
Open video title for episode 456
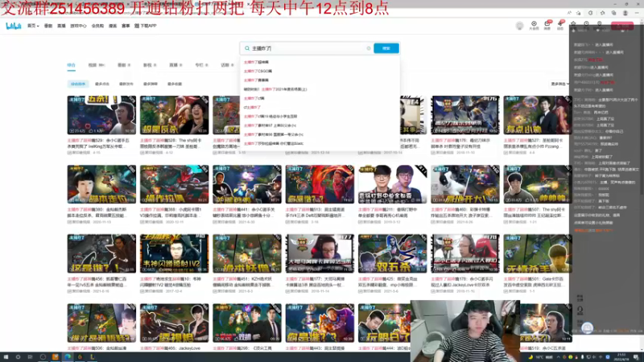(x=99, y=282)
